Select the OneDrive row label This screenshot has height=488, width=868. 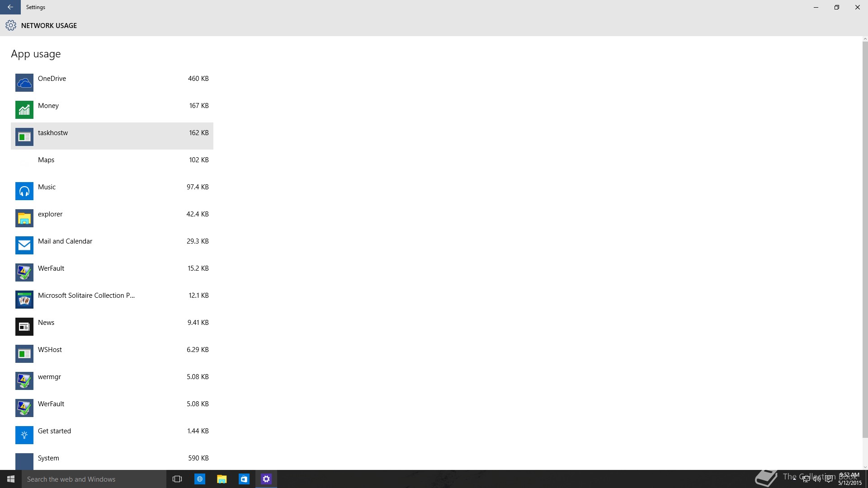52,79
